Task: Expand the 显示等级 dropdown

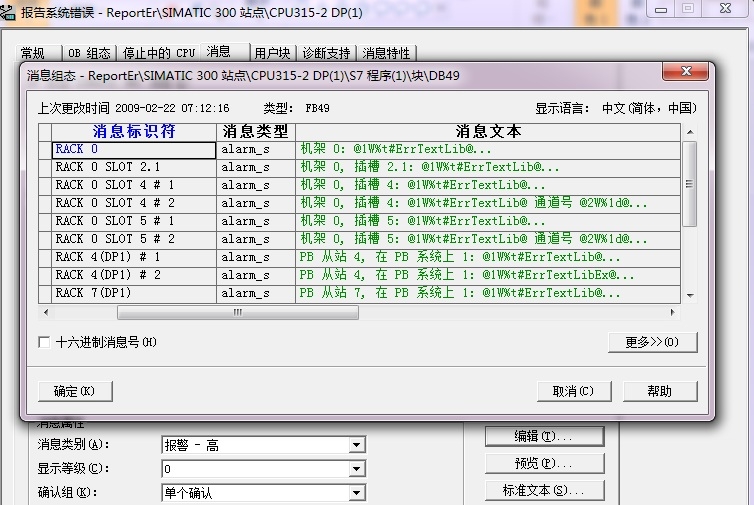Action: pyautogui.click(x=356, y=469)
